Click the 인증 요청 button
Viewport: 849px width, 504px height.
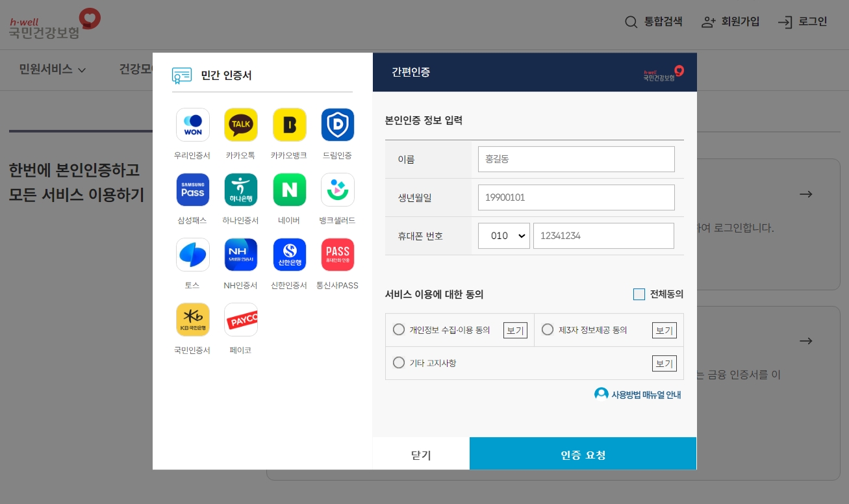tap(583, 453)
